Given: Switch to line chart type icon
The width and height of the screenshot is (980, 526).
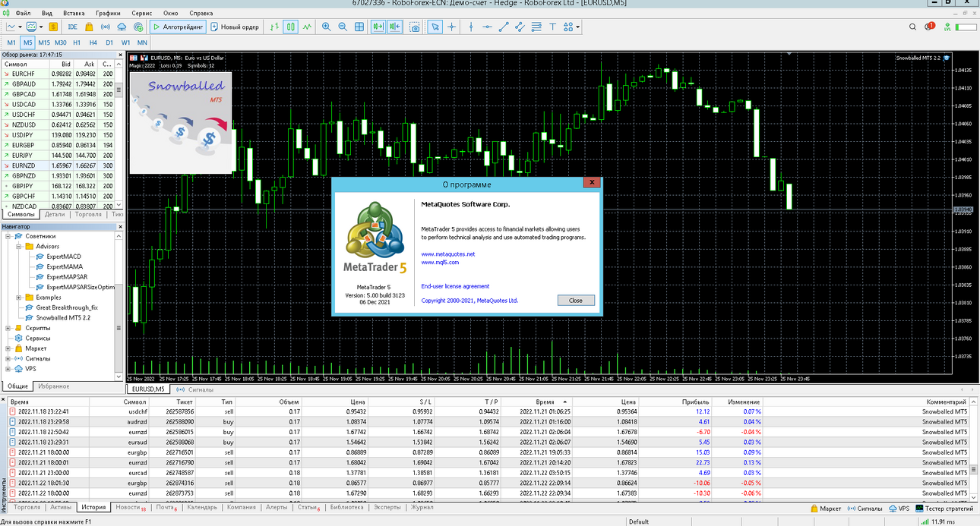Looking at the screenshot, I should (307, 27).
